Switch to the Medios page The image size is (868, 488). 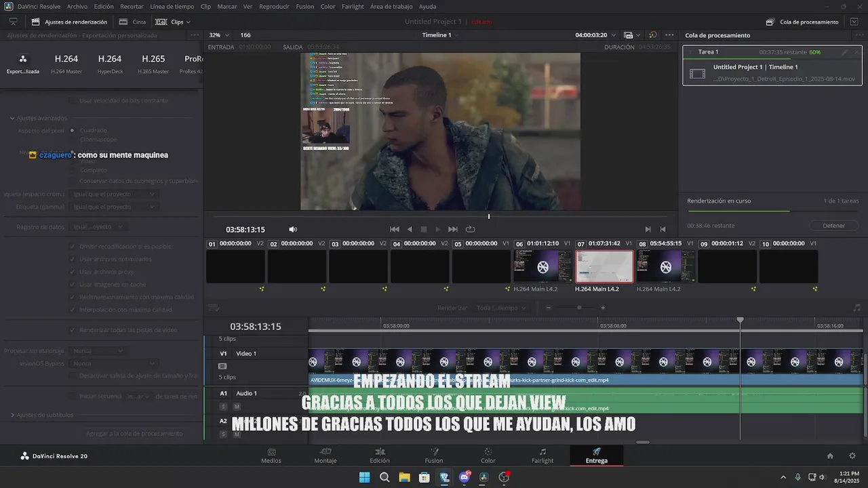point(271,456)
